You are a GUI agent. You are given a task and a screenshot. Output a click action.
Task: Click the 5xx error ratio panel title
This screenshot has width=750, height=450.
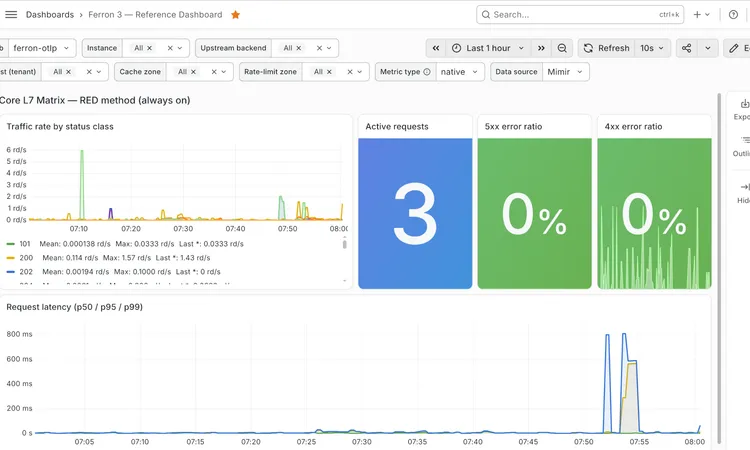pos(513,127)
